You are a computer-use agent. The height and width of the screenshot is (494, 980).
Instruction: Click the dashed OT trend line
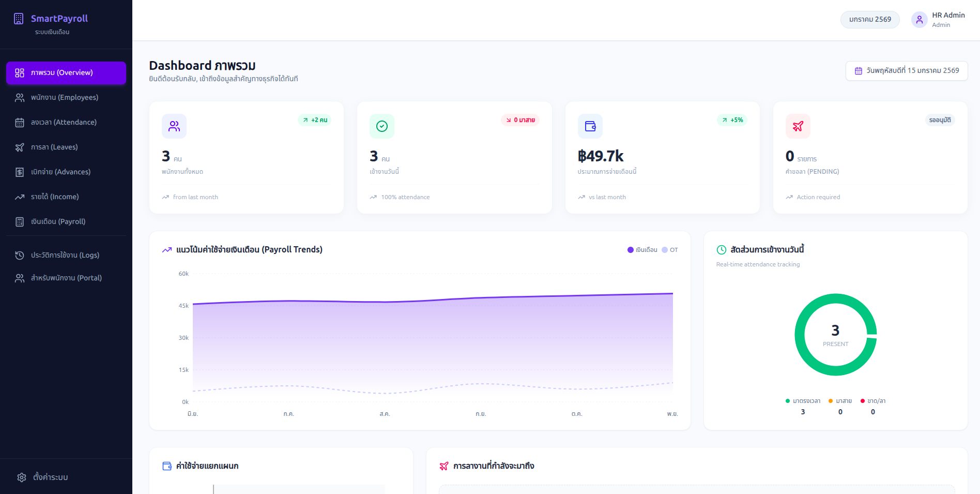[433, 388]
